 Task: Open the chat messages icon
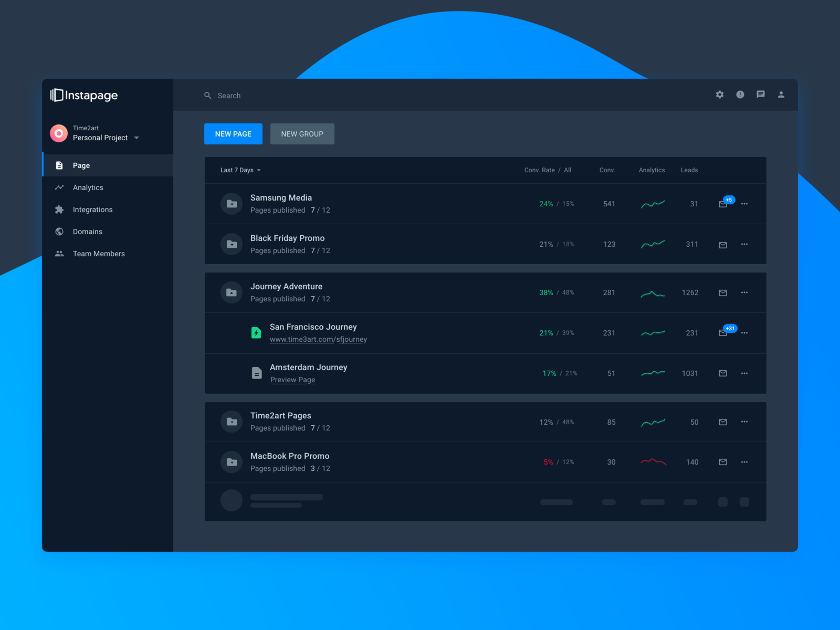pos(761,94)
